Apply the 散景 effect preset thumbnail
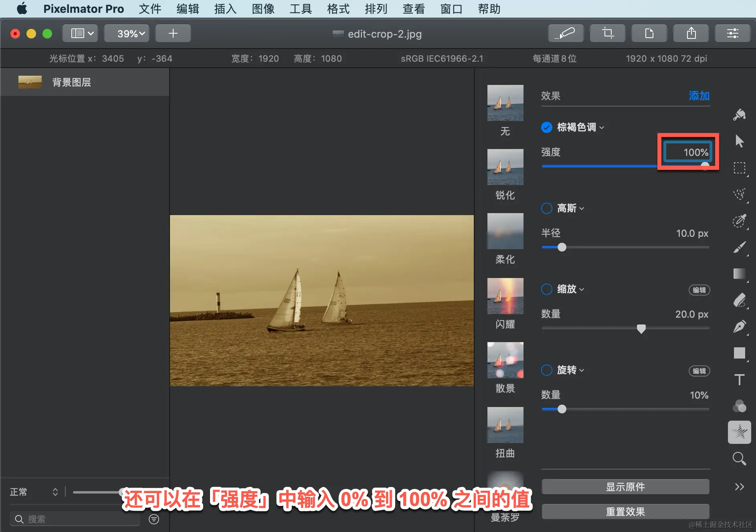 pyautogui.click(x=505, y=360)
